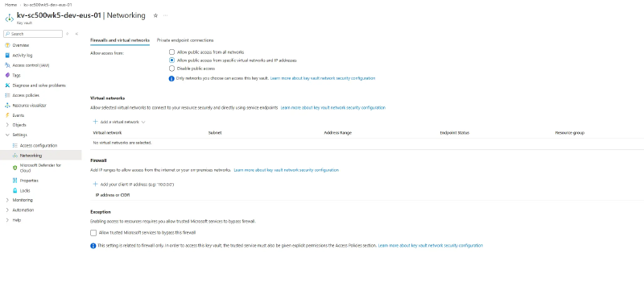Image resolution: width=644 pixels, height=291 pixels.
Task: Click the Microsoft Defender shield icon
Action: pyautogui.click(x=15, y=168)
